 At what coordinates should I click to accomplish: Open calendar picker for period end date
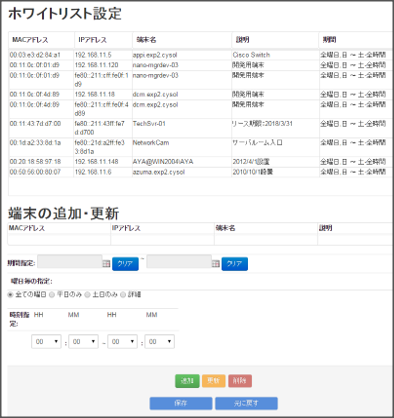(x=216, y=264)
